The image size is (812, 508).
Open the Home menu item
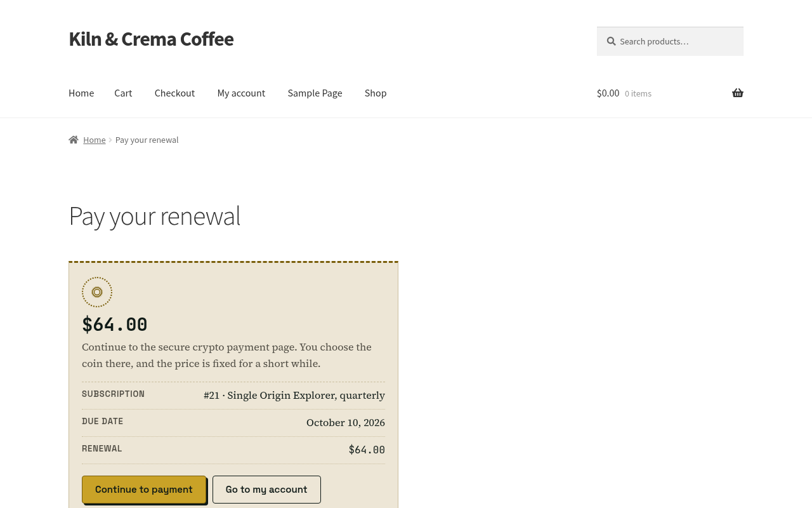[81, 93]
